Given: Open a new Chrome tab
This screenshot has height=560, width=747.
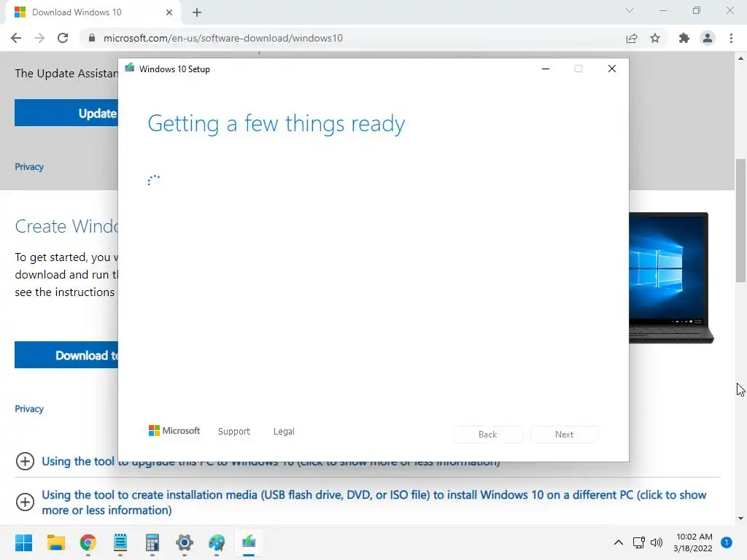Looking at the screenshot, I should (x=197, y=12).
